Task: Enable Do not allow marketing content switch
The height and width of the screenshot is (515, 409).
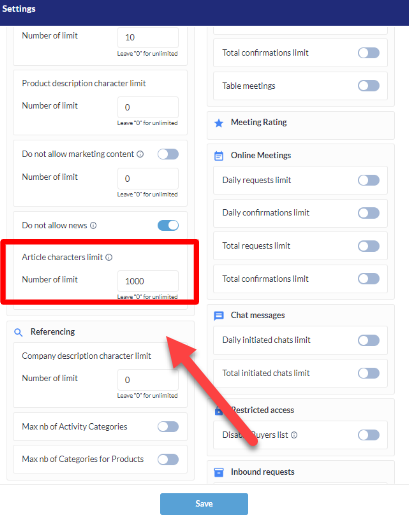Action: [168, 154]
